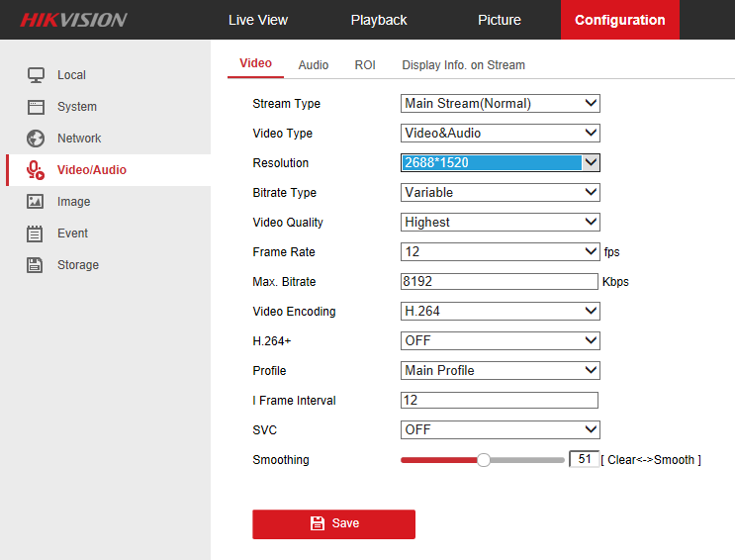Click the Smoothing slider handle
Image resolution: width=735 pixels, height=560 pixels.
484,460
